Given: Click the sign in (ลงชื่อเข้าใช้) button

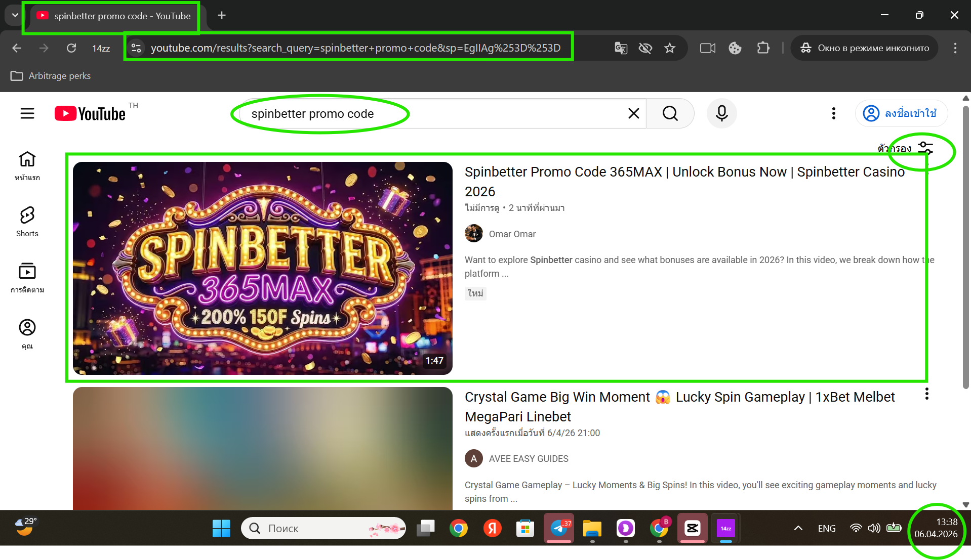Looking at the screenshot, I should pyautogui.click(x=901, y=113).
